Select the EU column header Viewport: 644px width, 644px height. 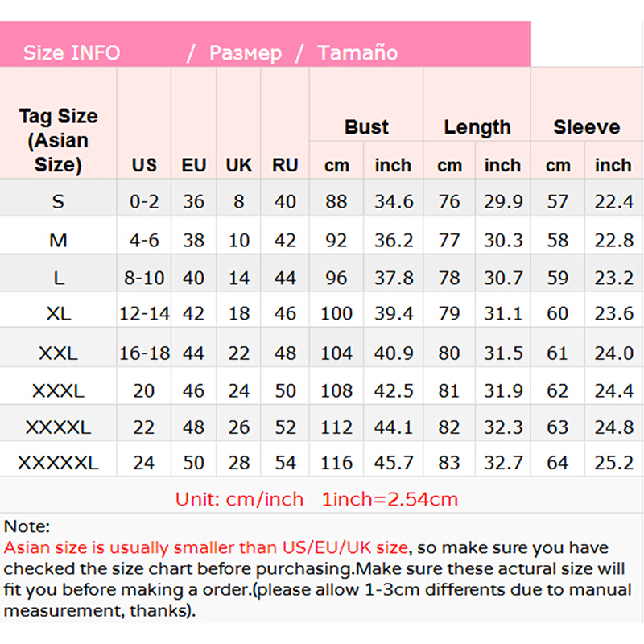(194, 166)
